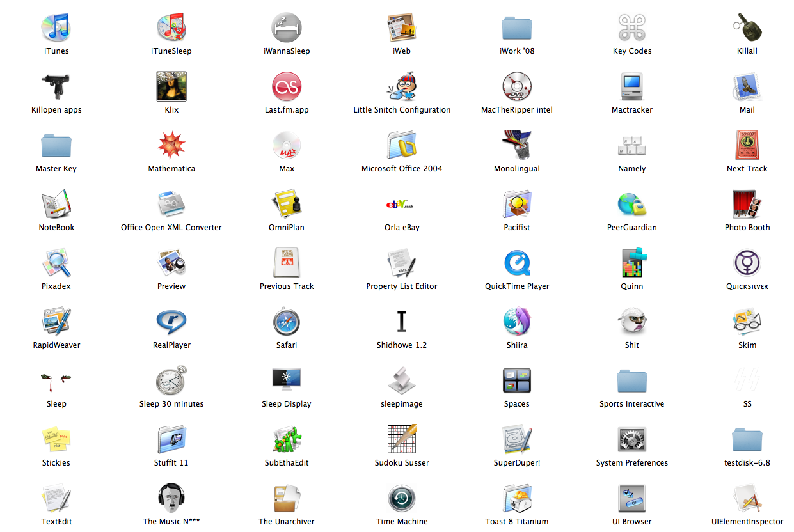
Task: Click the iWannaSleep icon
Action: 287,27
